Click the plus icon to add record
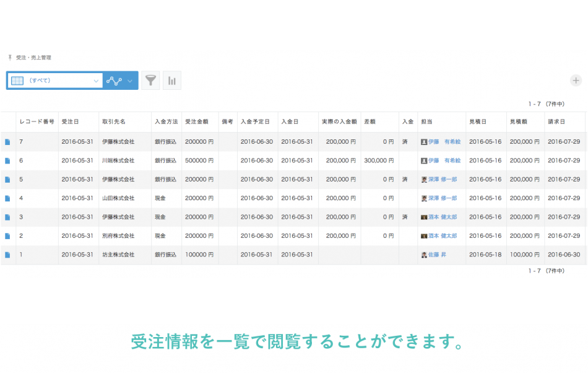The image size is (588, 373). pyautogui.click(x=576, y=81)
